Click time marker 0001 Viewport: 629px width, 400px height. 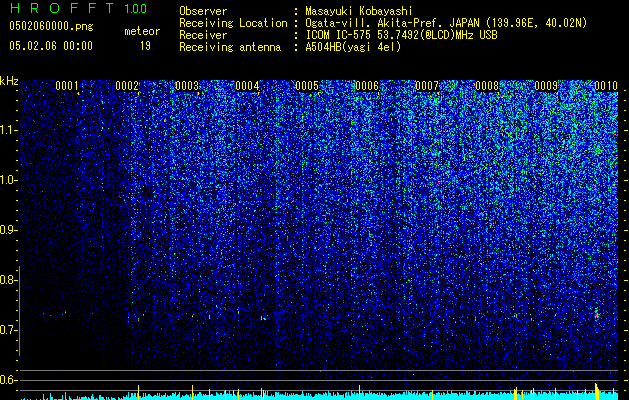tap(67, 86)
